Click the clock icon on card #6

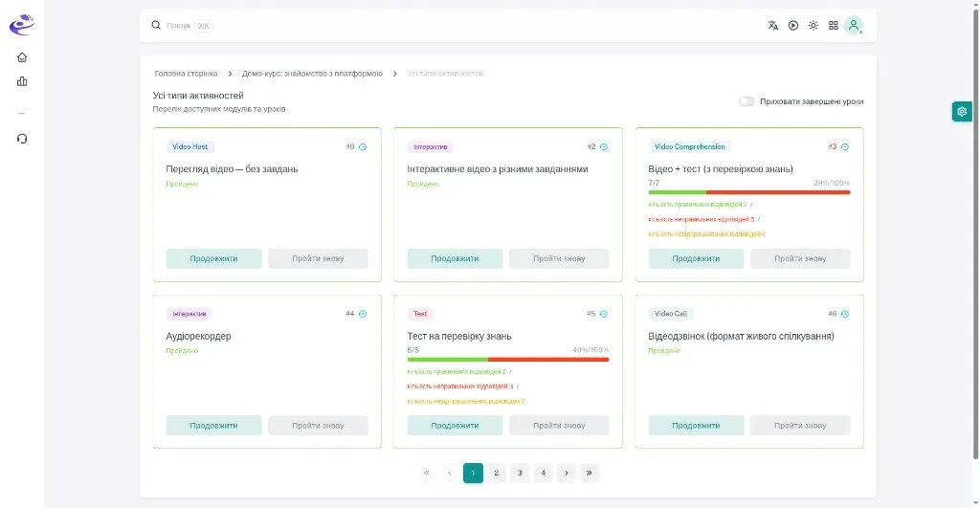845,314
